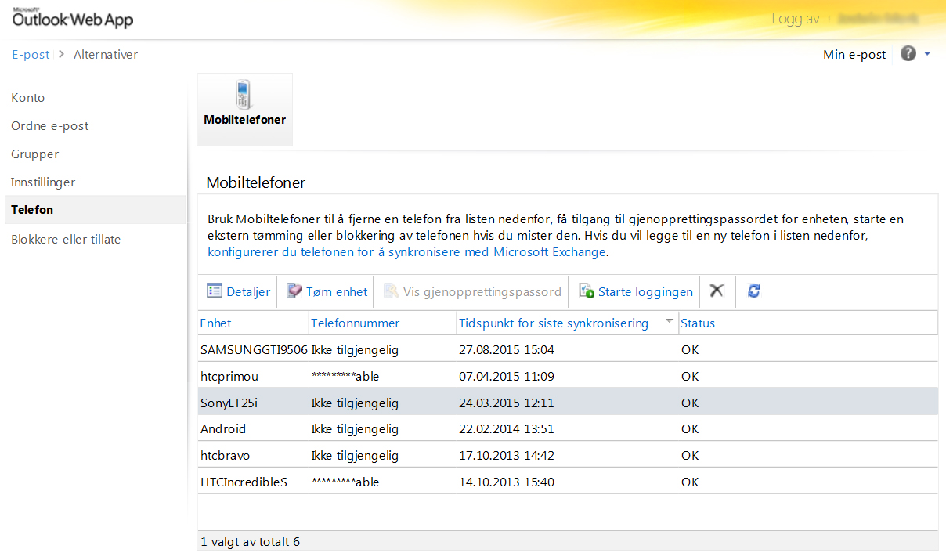
Task: Expand the help dropdown arrow
Action: click(927, 54)
